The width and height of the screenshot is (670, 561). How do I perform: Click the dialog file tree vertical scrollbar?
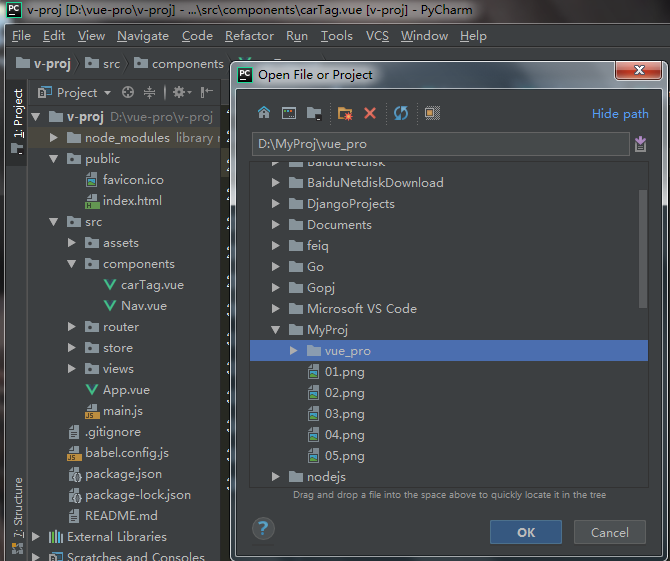(x=643, y=249)
